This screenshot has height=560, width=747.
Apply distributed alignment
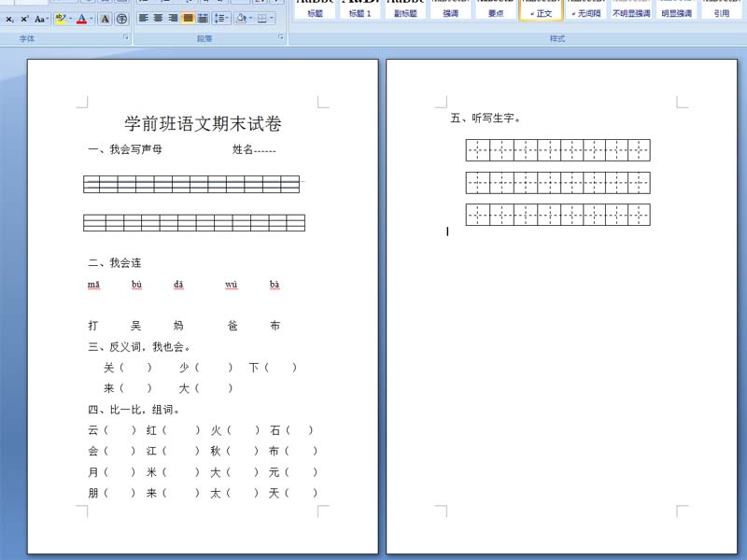[203, 18]
